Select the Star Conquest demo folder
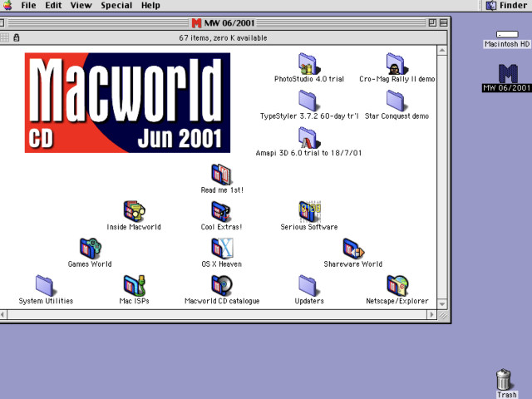This screenshot has width=532, height=399. 396,101
